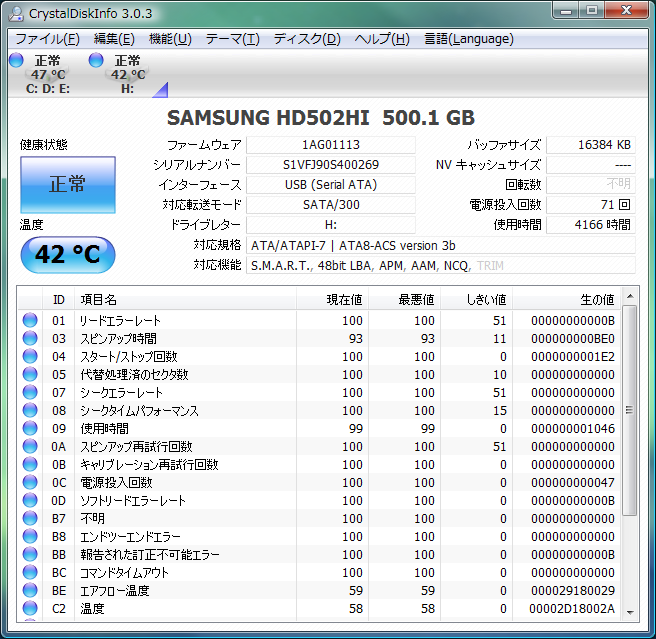
Task: Click the ATA/ATAPI-7 standard field
Action: [441, 246]
